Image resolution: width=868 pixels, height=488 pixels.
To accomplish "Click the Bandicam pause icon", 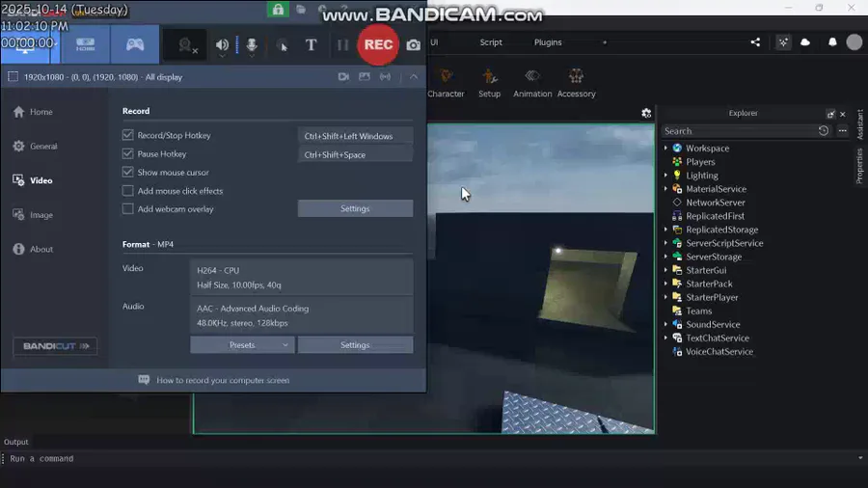I will click(342, 45).
